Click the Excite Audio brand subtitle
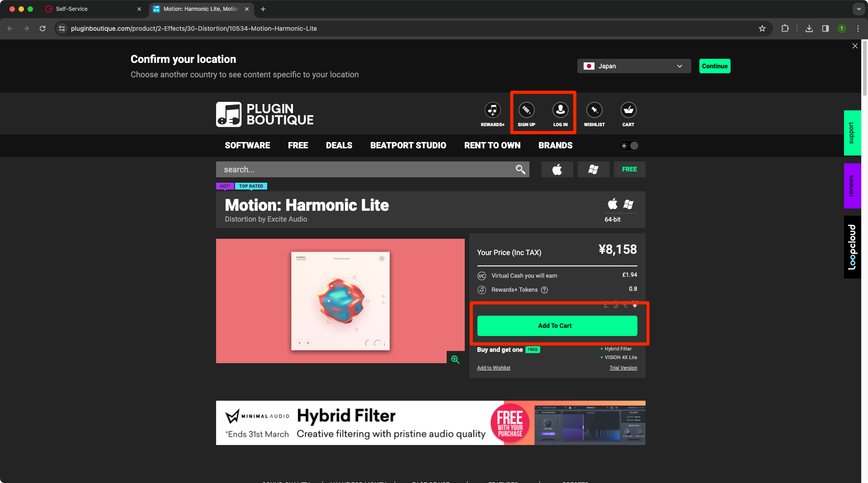The height and width of the screenshot is (483, 868). pos(287,219)
